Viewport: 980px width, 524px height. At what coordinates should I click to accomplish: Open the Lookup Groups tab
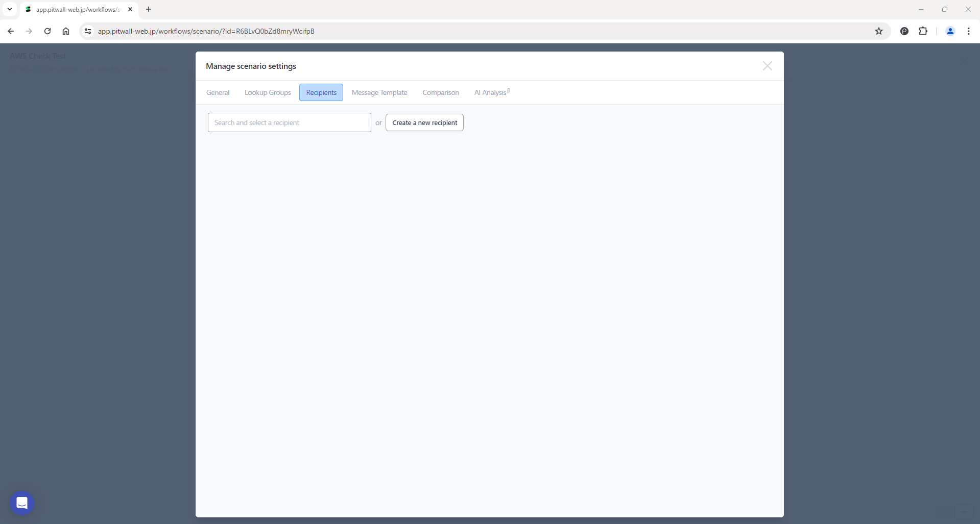click(x=268, y=92)
